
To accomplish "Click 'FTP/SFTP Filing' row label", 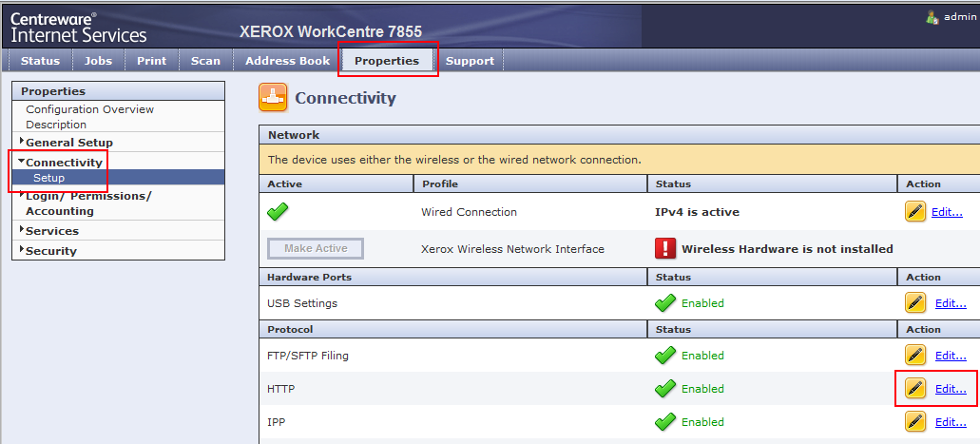I will [x=308, y=356].
